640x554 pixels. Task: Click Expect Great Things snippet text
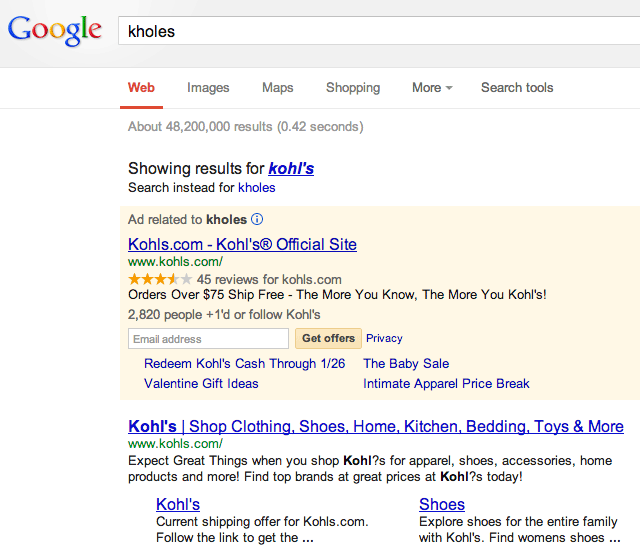coord(370,468)
